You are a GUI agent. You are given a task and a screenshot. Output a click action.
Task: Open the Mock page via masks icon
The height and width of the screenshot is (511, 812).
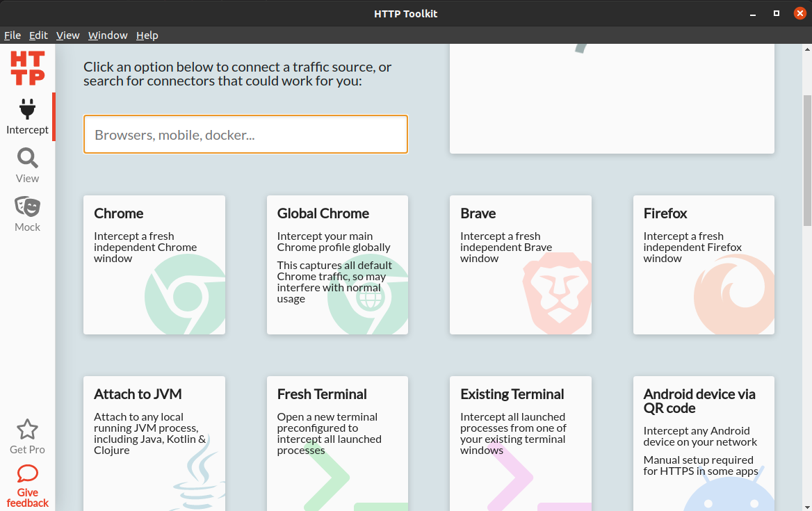pos(27,206)
